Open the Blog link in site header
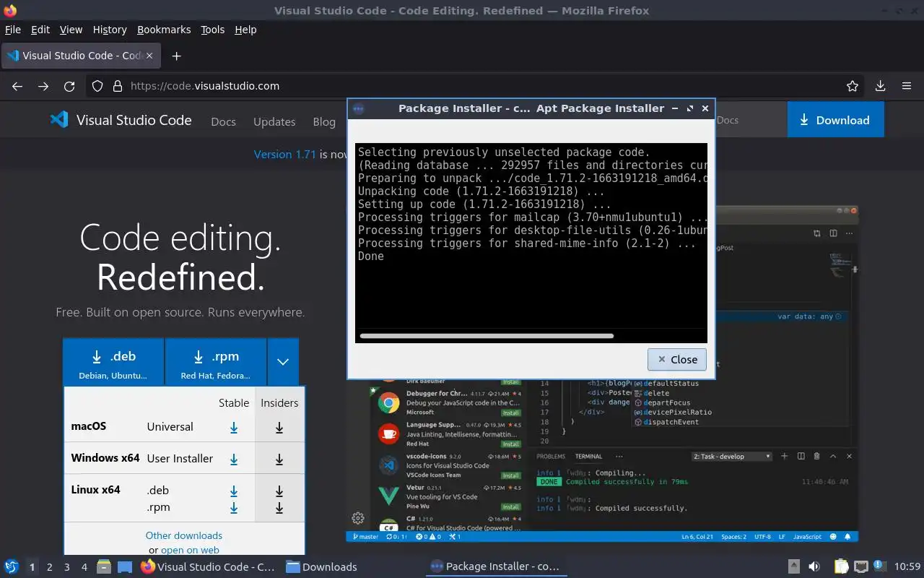The image size is (924, 578). point(324,121)
